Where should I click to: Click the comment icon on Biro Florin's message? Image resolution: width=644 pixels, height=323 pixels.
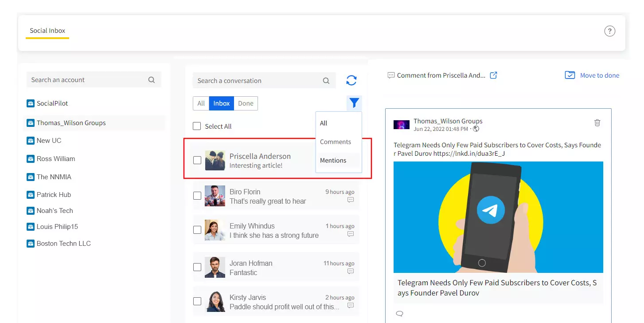[x=350, y=200]
